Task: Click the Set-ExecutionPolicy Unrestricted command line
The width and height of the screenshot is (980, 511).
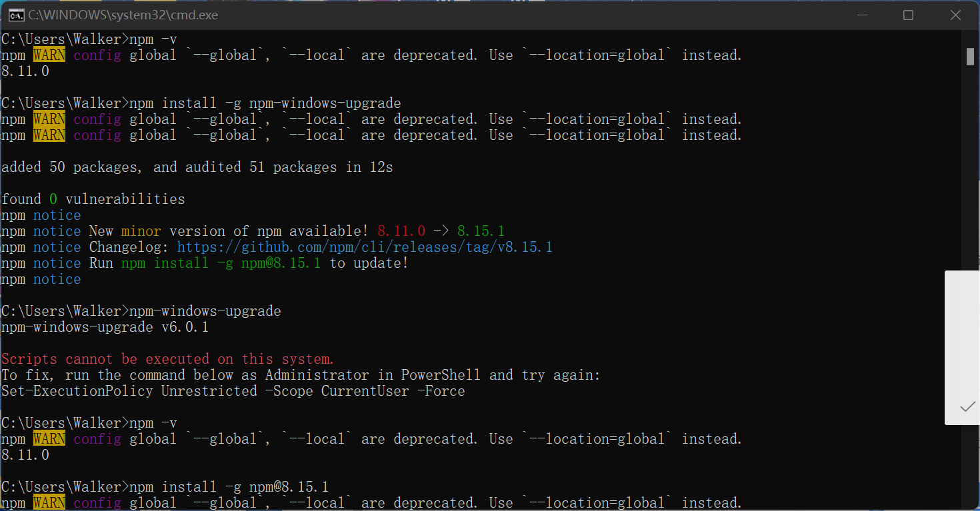Action: click(x=233, y=391)
